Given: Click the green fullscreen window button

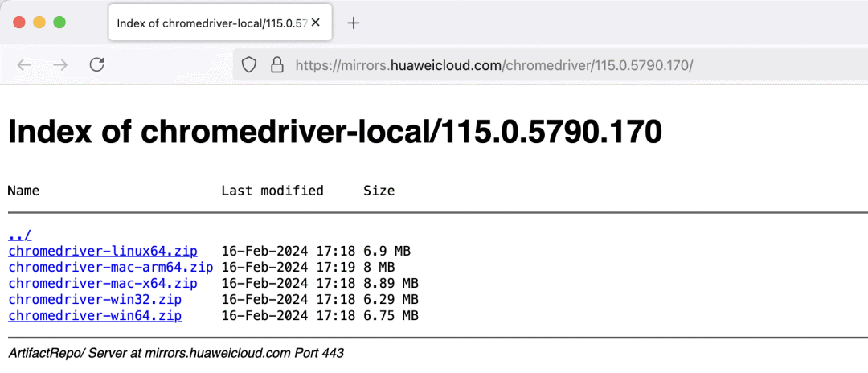Looking at the screenshot, I should pos(59,23).
